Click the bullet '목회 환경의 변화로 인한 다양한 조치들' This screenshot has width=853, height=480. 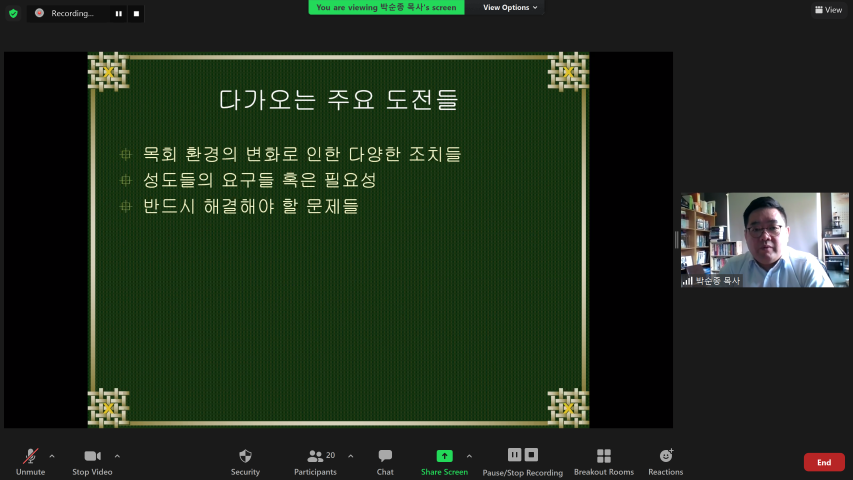click(x=302, y=154)
